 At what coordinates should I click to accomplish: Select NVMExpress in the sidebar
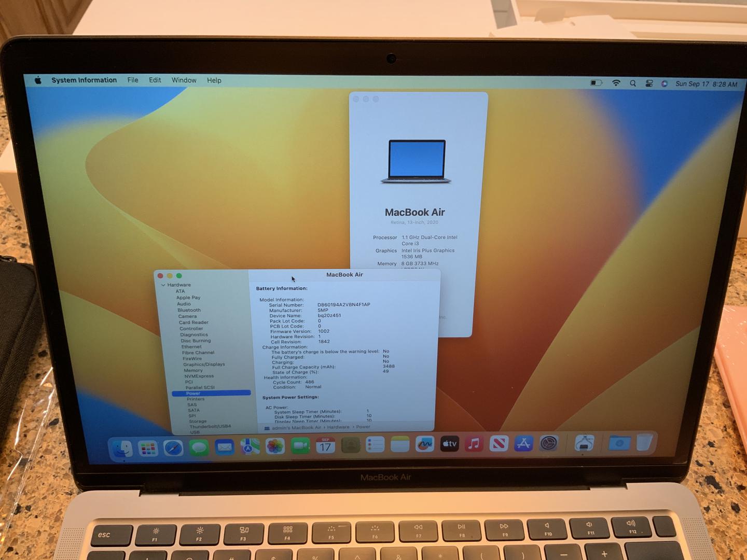(x=199, y=376)
